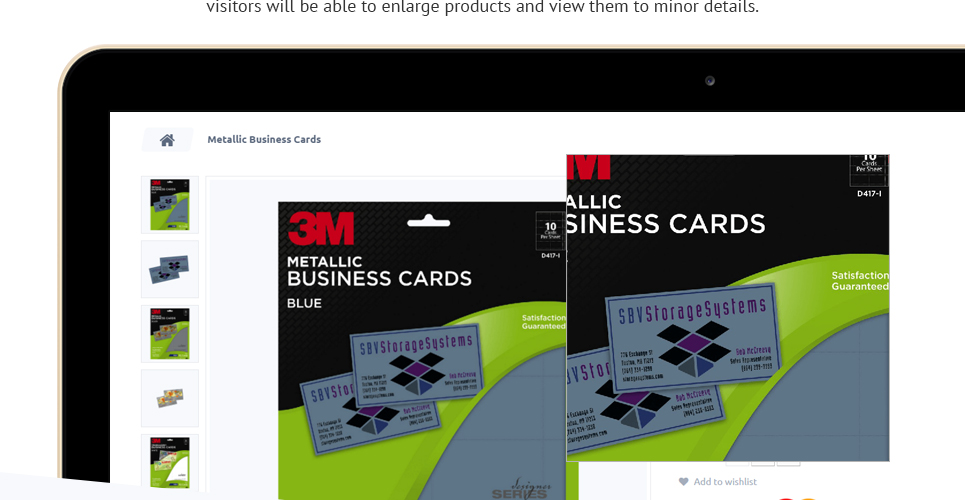Image resolution: width=965 pixels, height=500 pixels.
Task: Click the laptop webcam dot
Action: coord(710,81)
